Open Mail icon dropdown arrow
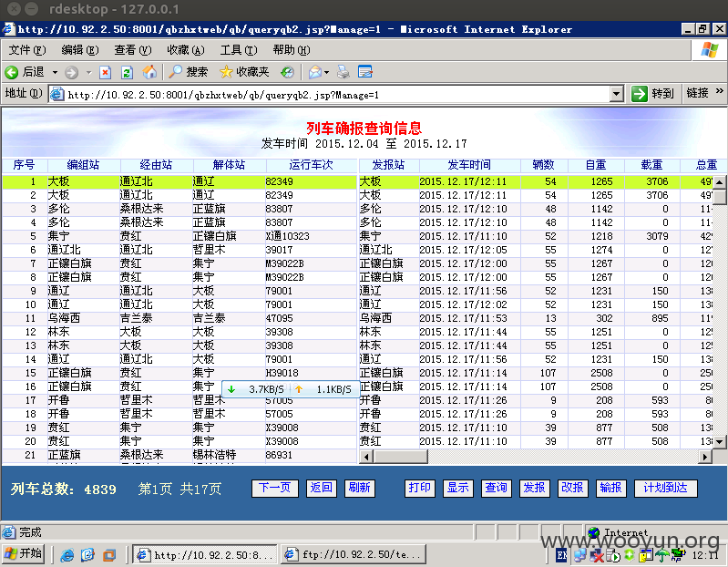The height and width of the screenshot is (567, 728). pyautogui.click(x=326, y=72)
